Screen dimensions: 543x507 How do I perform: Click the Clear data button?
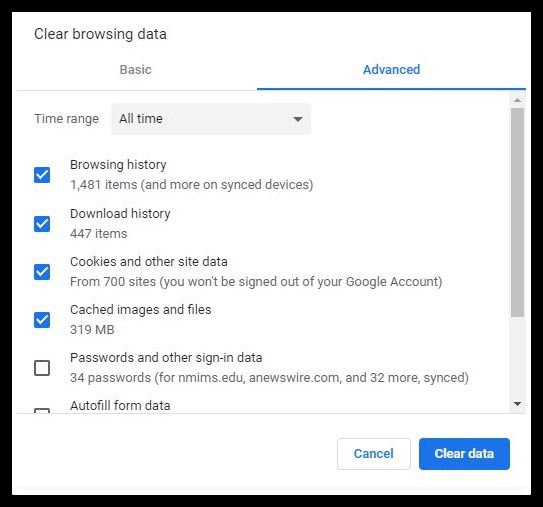pyautogui.click(x=464, y=454)
